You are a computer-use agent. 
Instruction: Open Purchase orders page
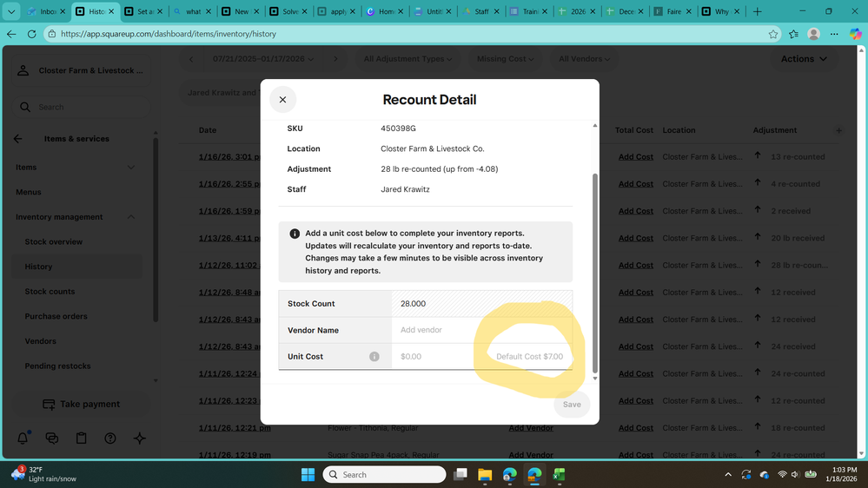pos(56,316)
